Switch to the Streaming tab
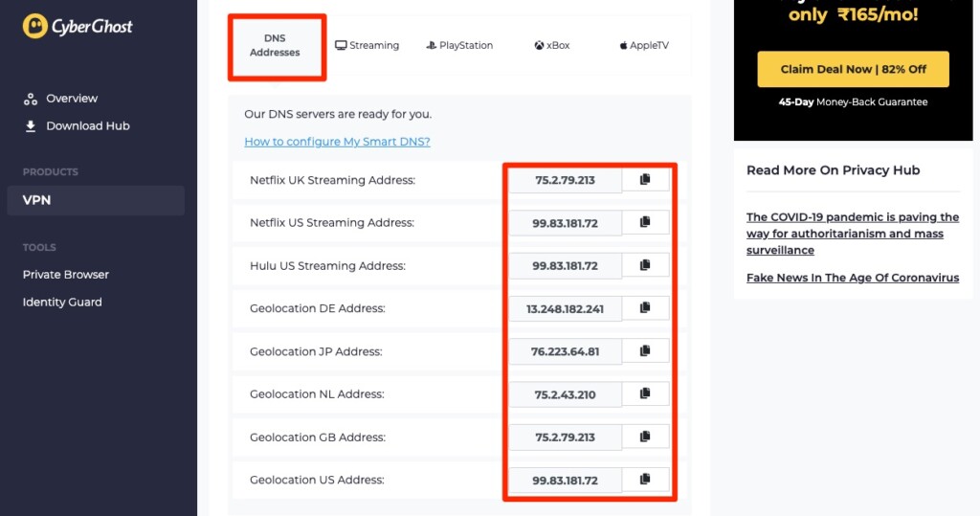This screenshot has width=980, height=516. (367, 46)
